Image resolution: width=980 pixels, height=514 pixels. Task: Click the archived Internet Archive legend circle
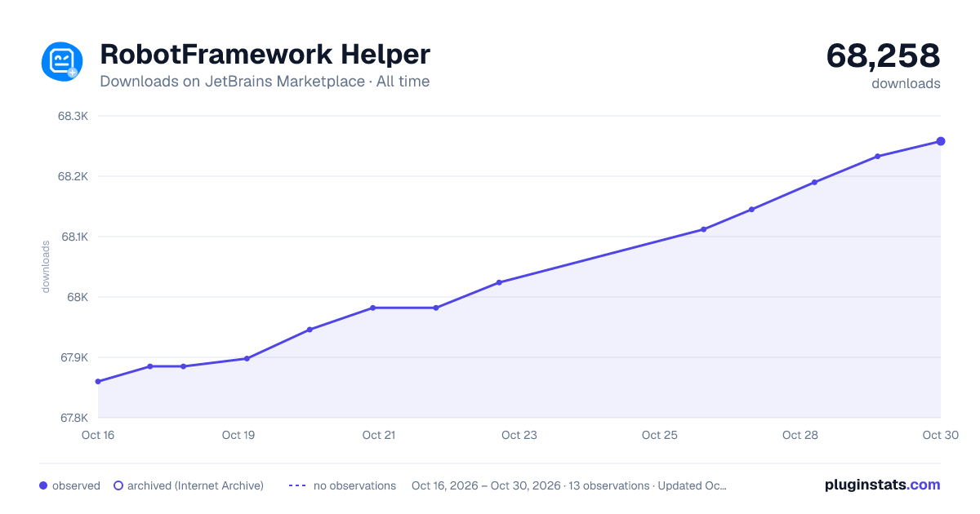pyautogui.click(x=118, y=485)
